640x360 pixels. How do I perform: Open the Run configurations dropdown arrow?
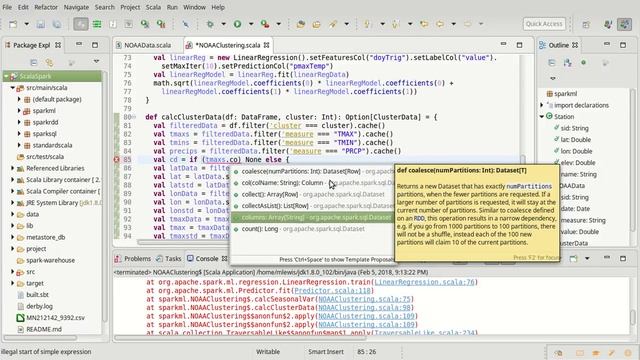251,24
